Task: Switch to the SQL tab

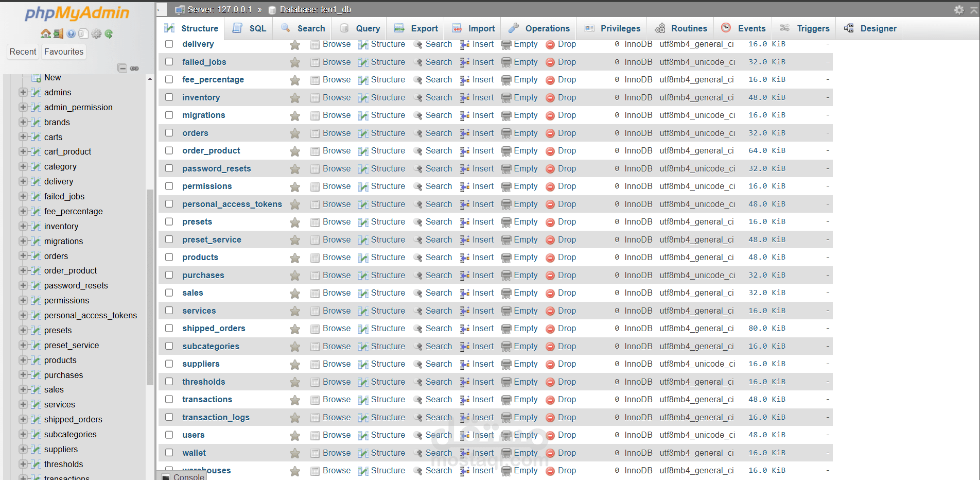Action: (250, 28)
